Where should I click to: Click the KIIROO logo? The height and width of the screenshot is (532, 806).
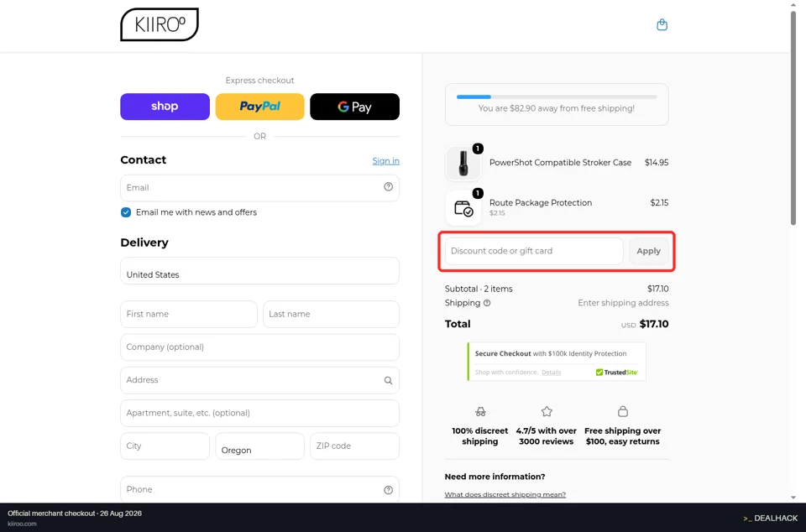pos(160,24)
